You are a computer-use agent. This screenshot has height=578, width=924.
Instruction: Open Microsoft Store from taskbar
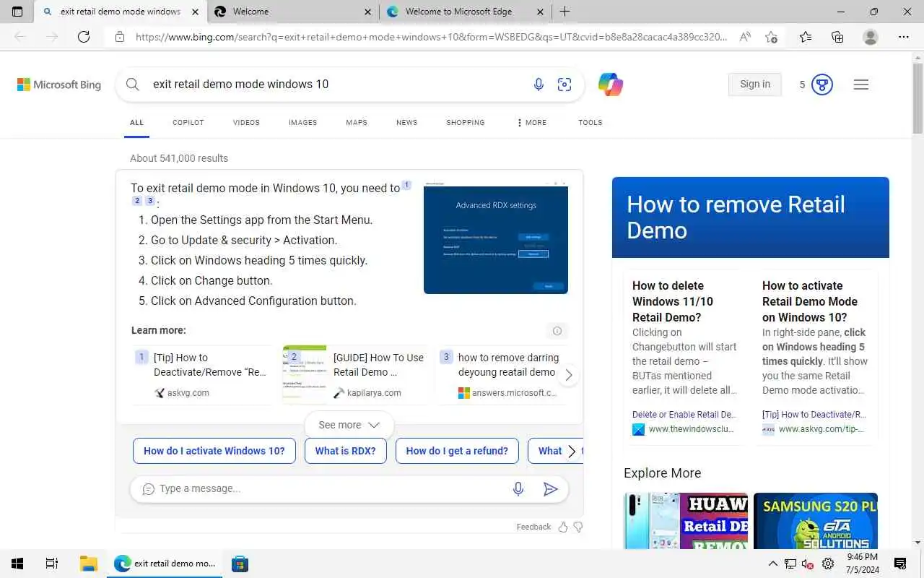tap(240, 564)
